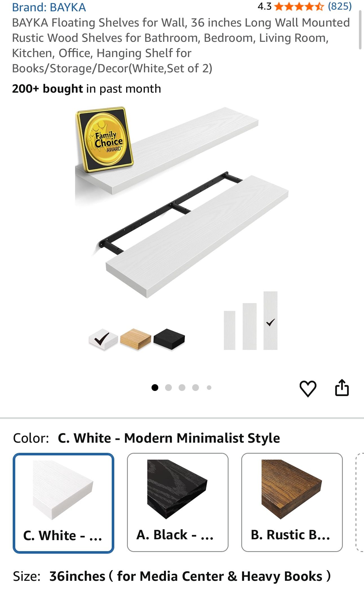Image resolution: width=364 pixels, height=589 pixels.
Task: Tap the black swatch in product image
Action: point(169,339)
